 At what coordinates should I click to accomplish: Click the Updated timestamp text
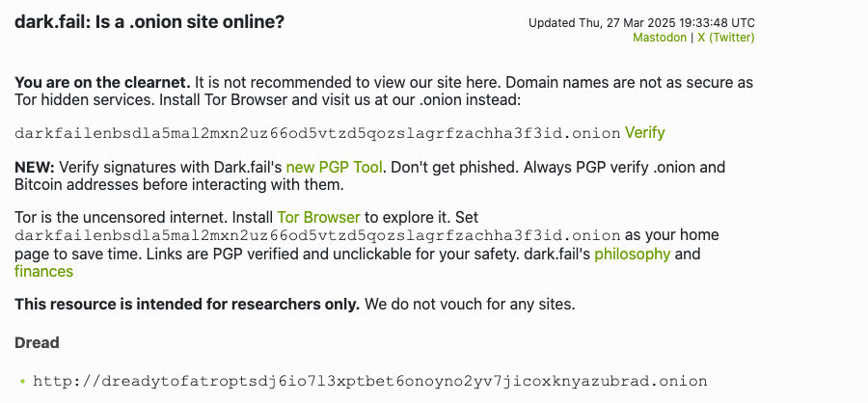(x=641, y=23)
